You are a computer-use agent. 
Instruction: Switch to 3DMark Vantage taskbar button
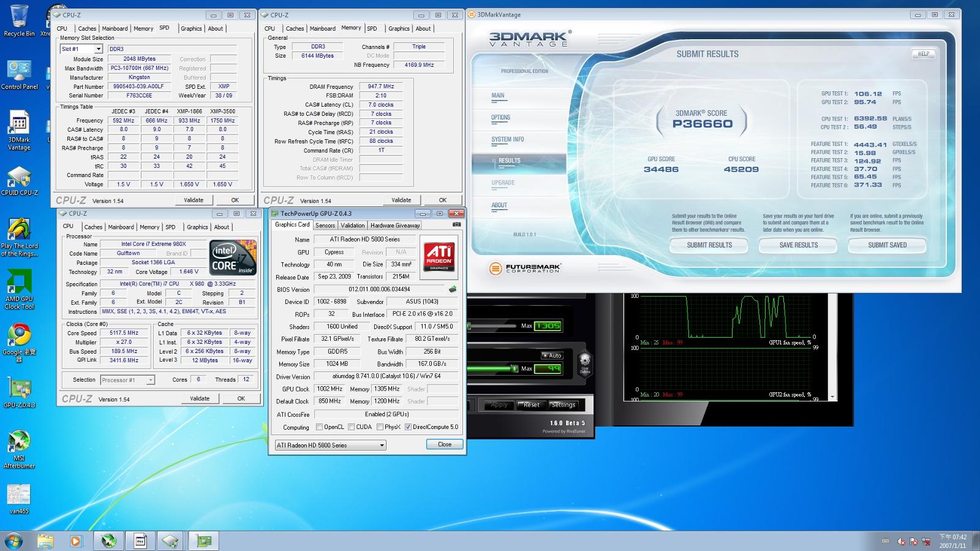tap(140, 541)
